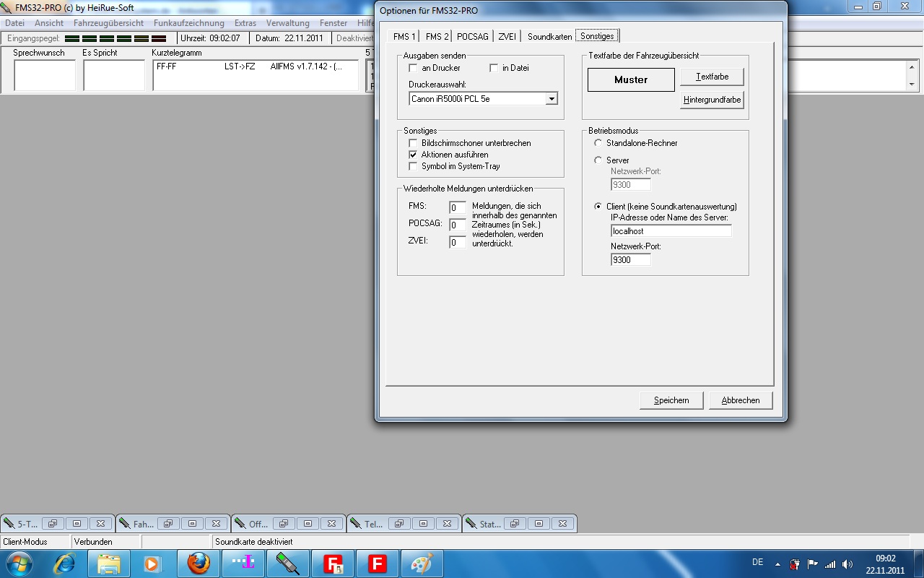Show hidden tray icons arrow

click(777, 564)
